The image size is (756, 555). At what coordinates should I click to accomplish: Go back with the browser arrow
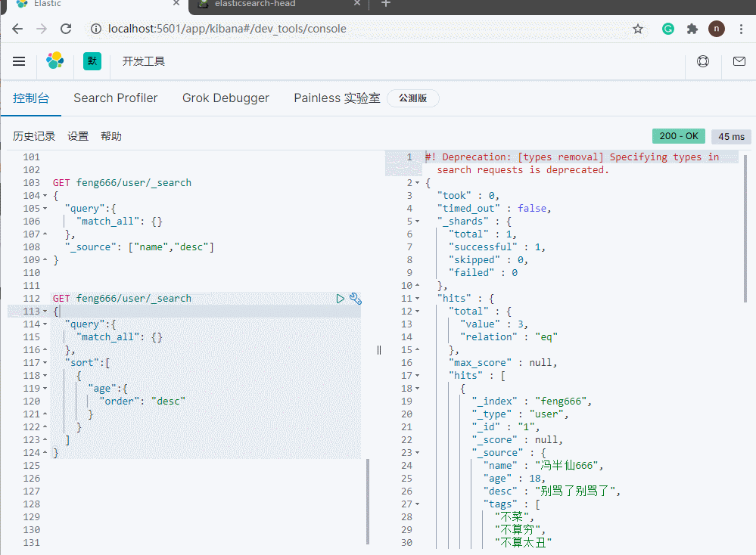17,29
